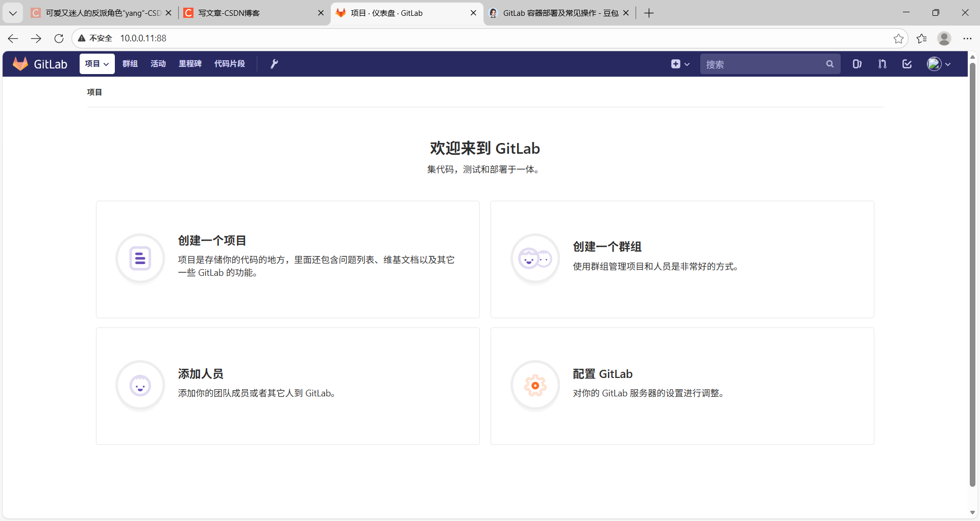
Task: Click the 添加人员 card heading
Action: [201, 374]
